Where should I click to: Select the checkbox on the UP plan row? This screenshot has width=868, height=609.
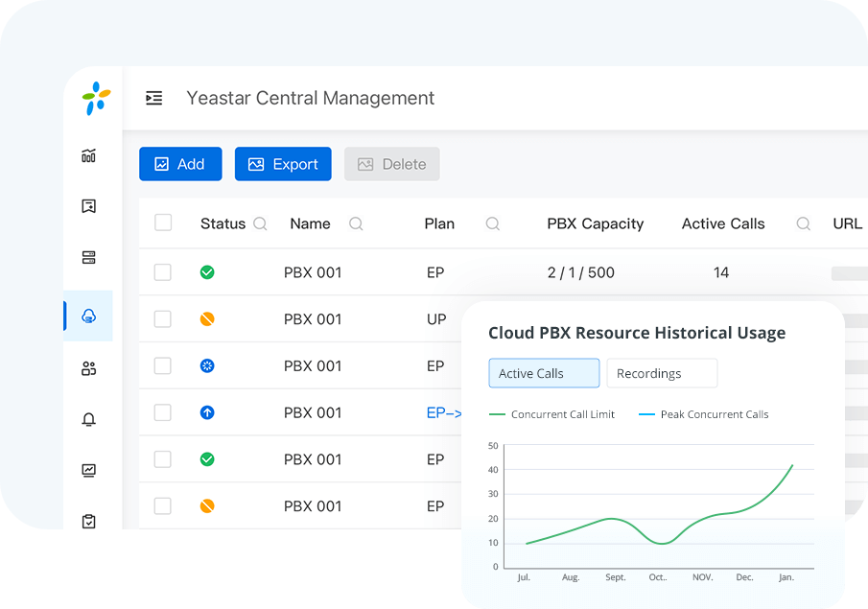[x=163, y=319]
